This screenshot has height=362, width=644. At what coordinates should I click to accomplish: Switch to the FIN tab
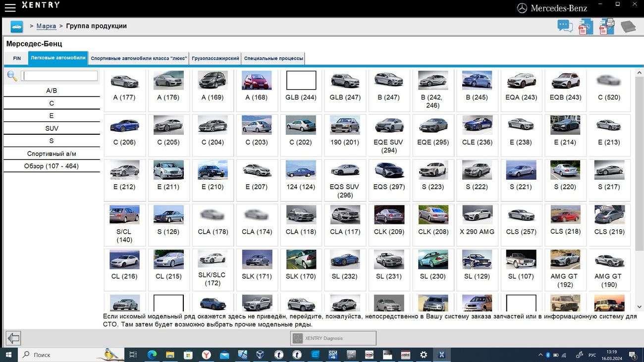tap(17, 58)
